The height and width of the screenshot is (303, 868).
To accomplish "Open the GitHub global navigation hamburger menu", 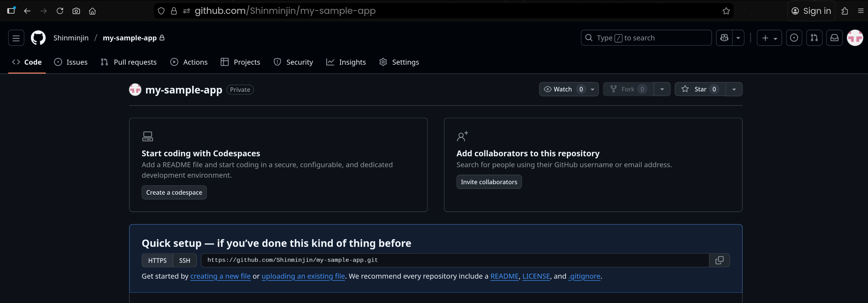I will (x=16, y=38).
